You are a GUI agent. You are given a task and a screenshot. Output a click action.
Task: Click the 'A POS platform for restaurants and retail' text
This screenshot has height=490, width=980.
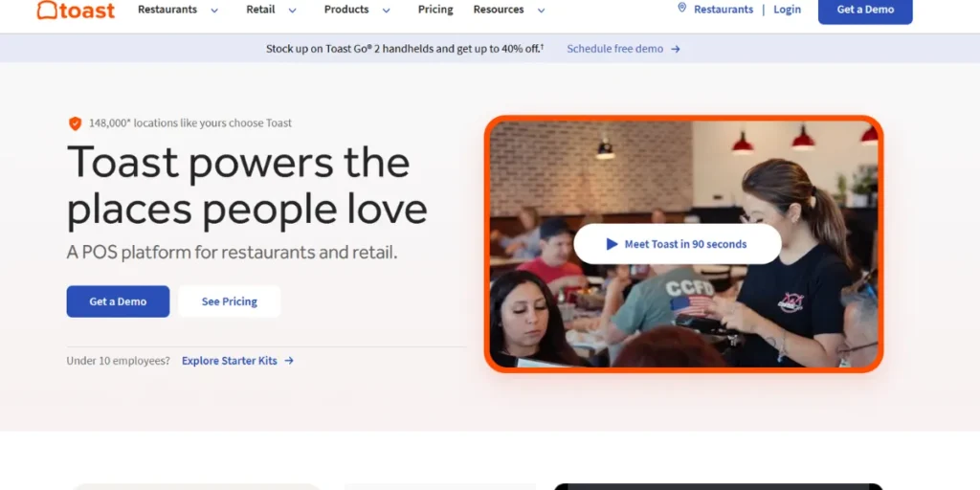click(232, 253)
